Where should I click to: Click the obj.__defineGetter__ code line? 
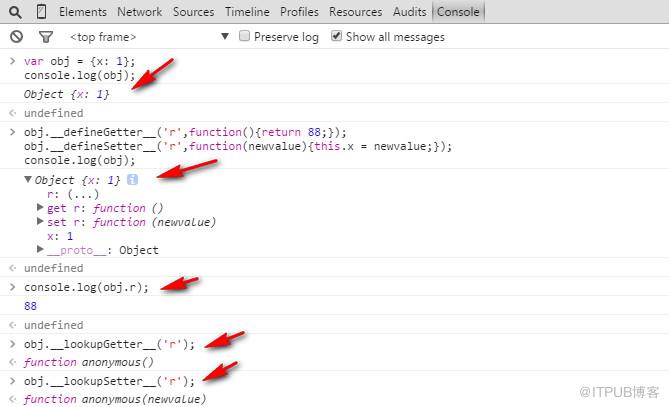(185, 132)
